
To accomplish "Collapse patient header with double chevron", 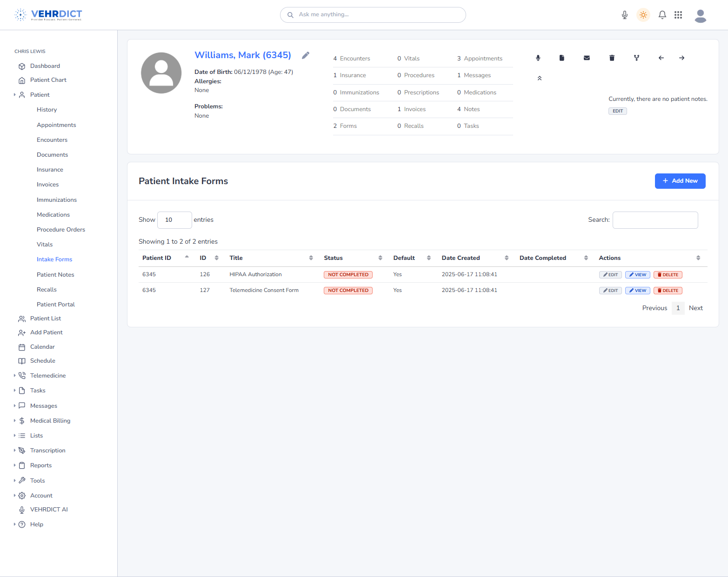I will [x=540, y=78].
